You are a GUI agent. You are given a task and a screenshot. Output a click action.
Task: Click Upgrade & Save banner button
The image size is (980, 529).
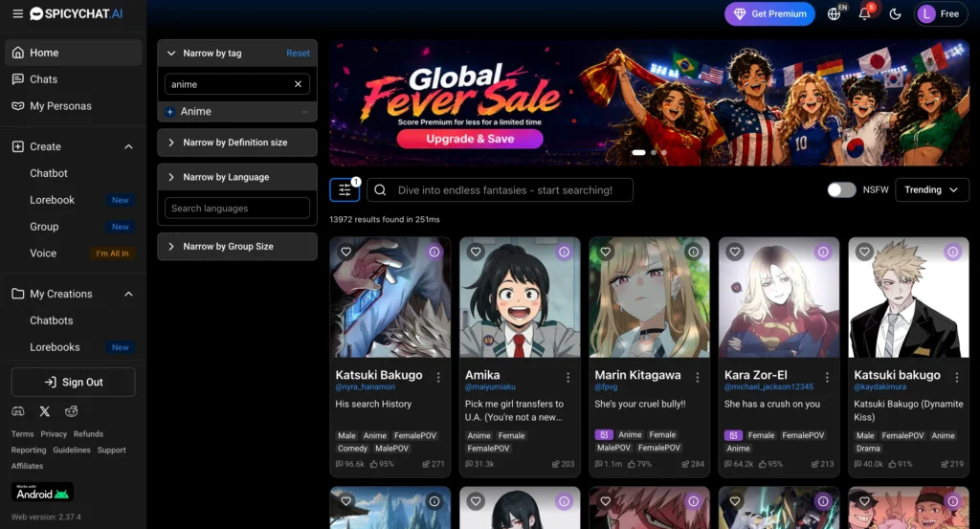click(470, 139)
